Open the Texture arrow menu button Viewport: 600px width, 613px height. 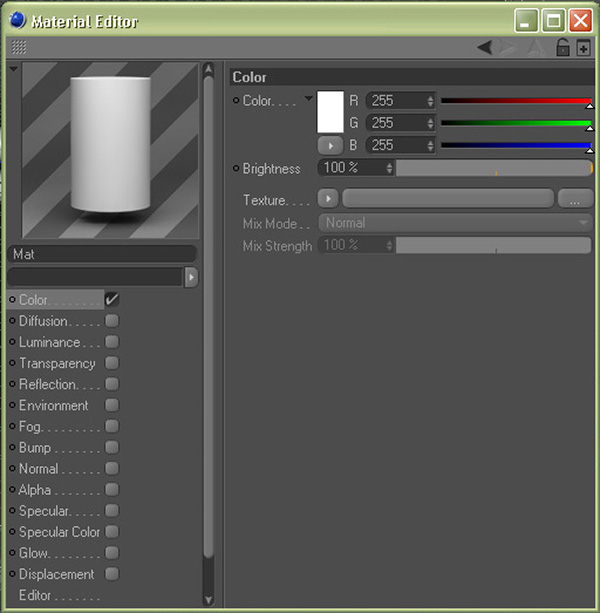coord(328,199)
